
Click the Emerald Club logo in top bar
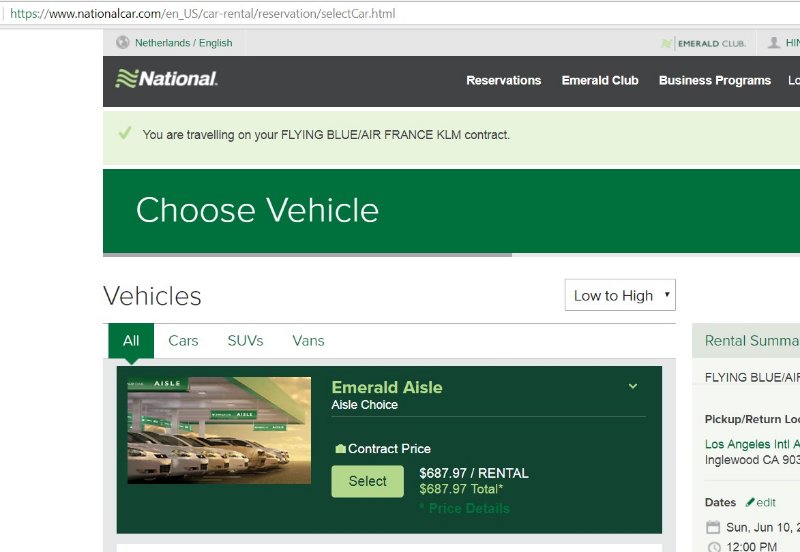[x=704, y=43]
